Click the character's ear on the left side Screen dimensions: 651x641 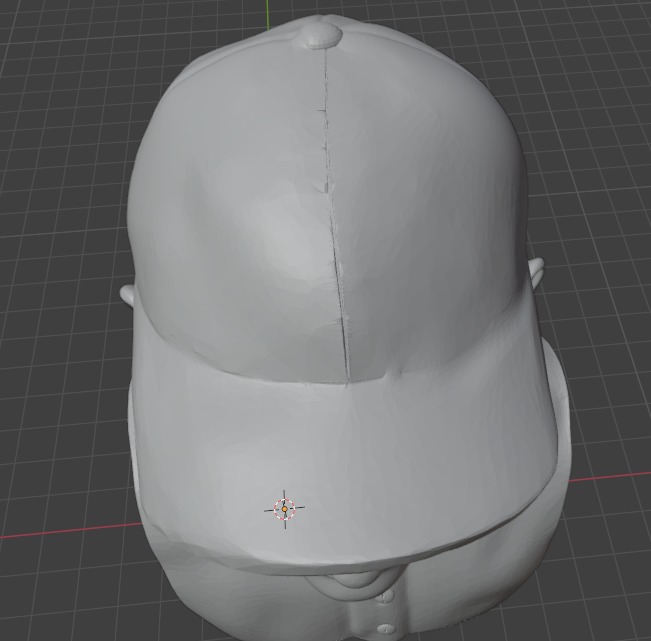tap(128, 295)
